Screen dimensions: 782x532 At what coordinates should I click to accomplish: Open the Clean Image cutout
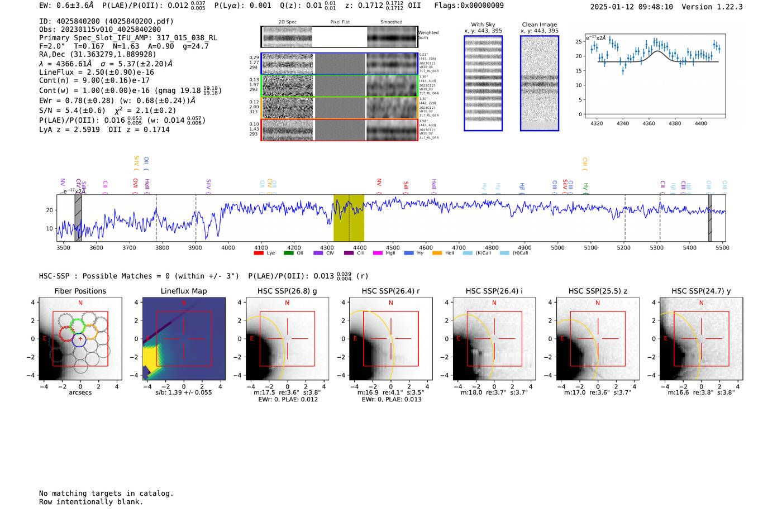click(x=540, y=83)
